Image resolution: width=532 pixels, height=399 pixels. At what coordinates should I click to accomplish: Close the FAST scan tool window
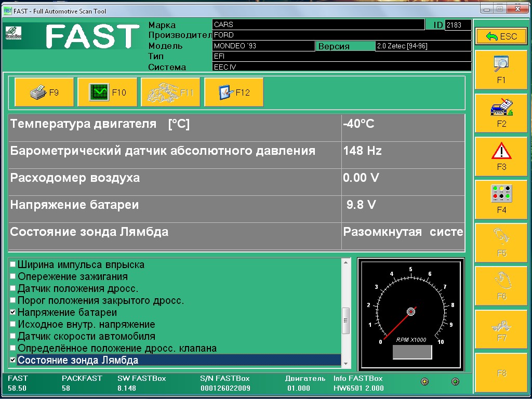point(518,9)
